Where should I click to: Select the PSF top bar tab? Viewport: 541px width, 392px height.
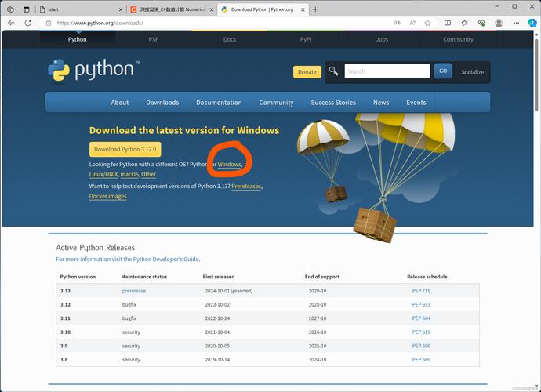(x=154, y=39)
